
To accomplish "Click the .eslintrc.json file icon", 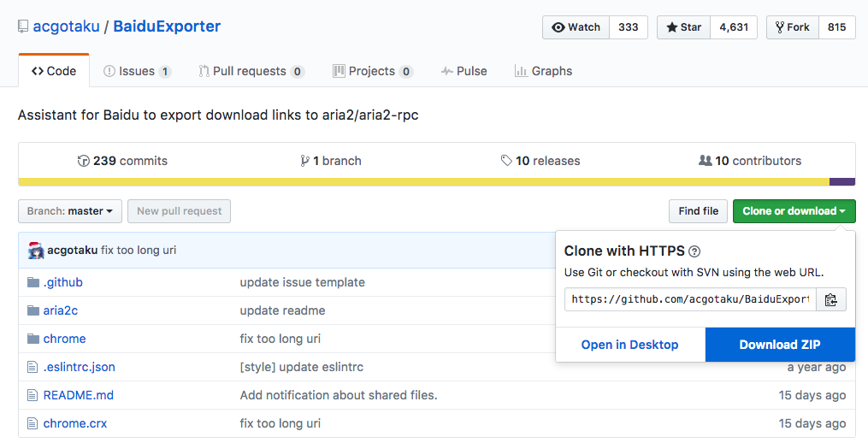I will point(32,367).
